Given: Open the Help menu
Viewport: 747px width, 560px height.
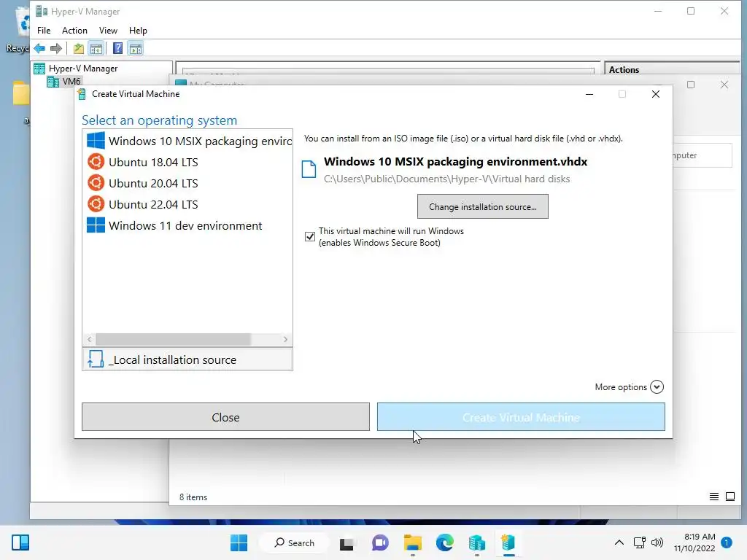Looking at the screenshot, I should click(138, 31).
